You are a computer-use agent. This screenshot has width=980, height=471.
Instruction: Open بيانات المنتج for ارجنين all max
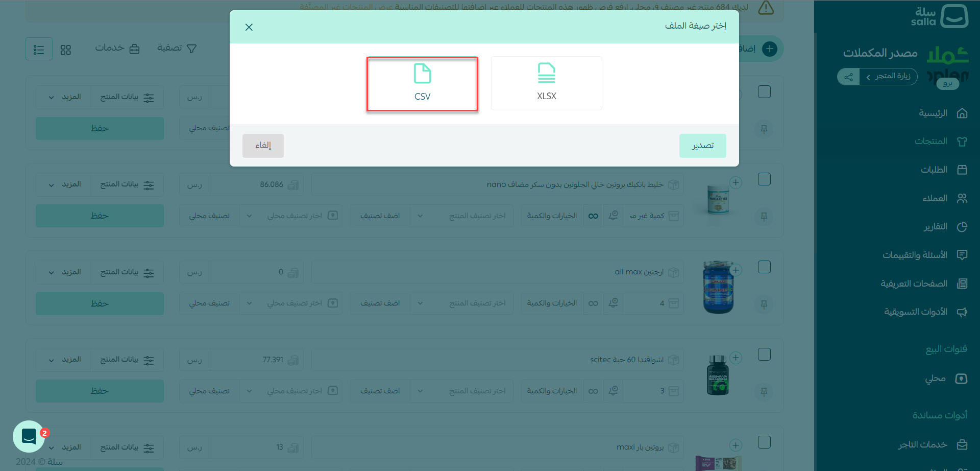coord(127,272)
